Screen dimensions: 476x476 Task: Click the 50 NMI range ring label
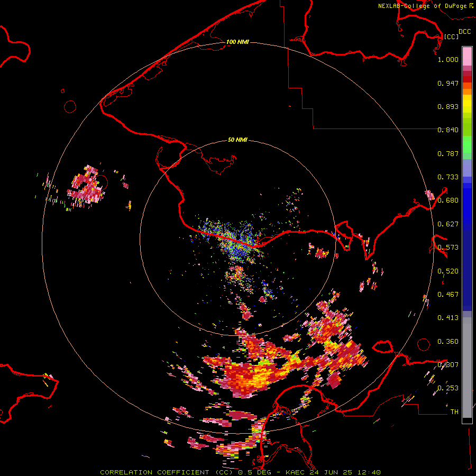237,140
